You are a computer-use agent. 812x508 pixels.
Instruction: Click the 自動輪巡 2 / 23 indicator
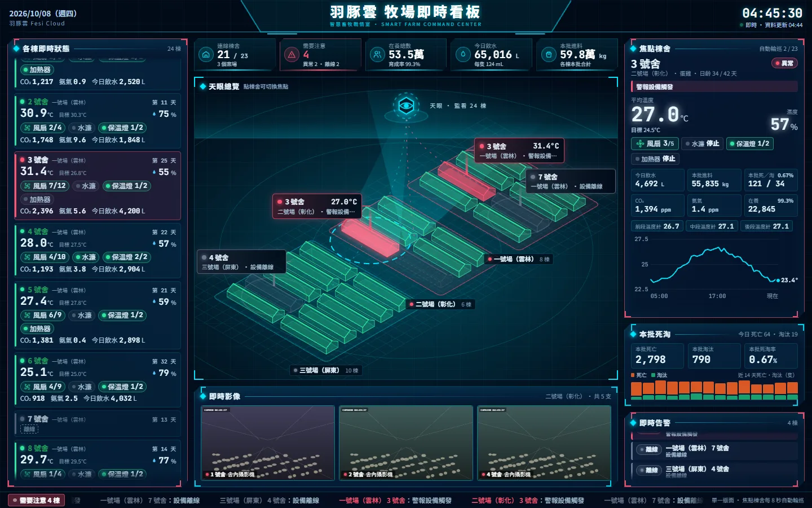779,49
